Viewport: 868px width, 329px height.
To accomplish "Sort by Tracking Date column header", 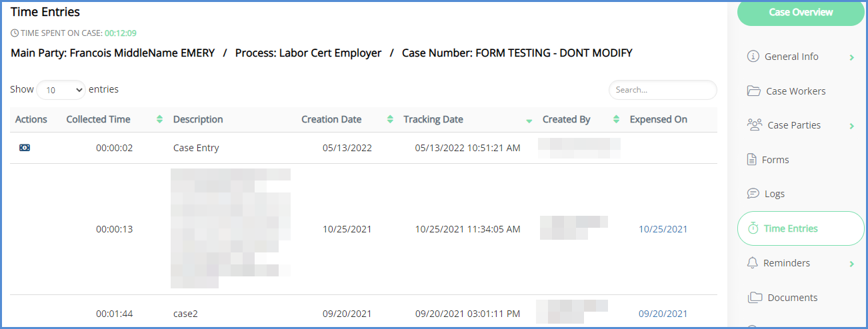I will click(433, 120).
